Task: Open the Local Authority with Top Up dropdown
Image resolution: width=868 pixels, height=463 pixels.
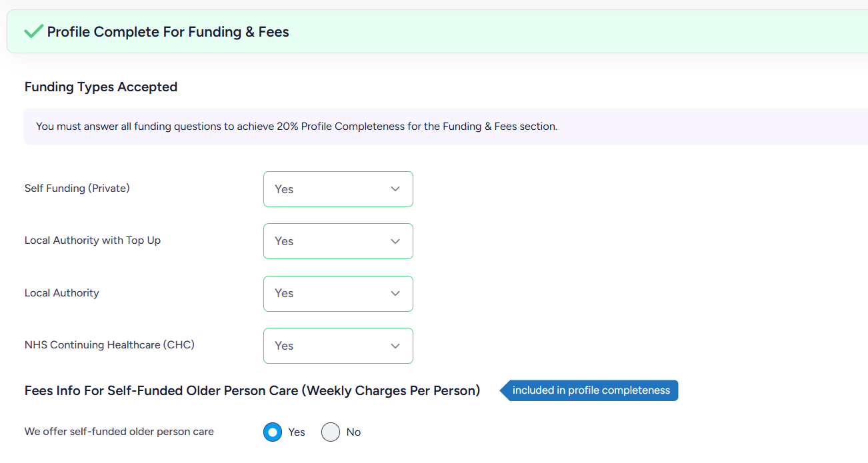Action: [338, 241]
